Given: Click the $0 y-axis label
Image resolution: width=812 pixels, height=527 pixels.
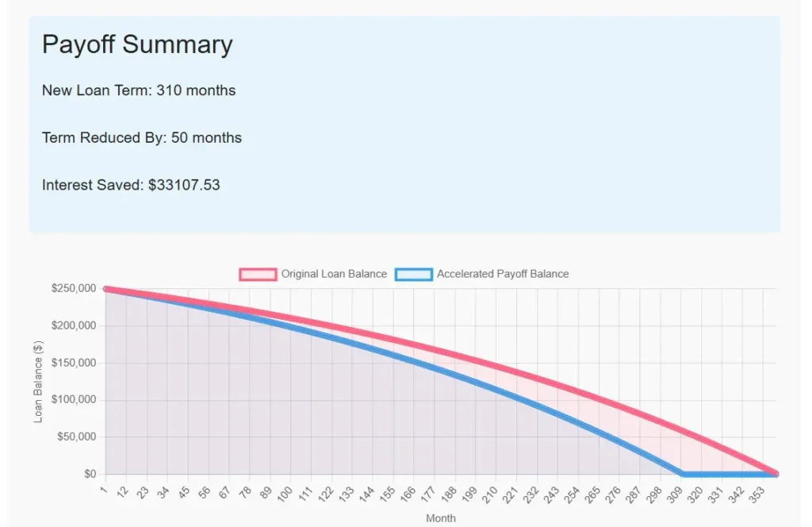Looking at the screenshot, I should point(89,474).
